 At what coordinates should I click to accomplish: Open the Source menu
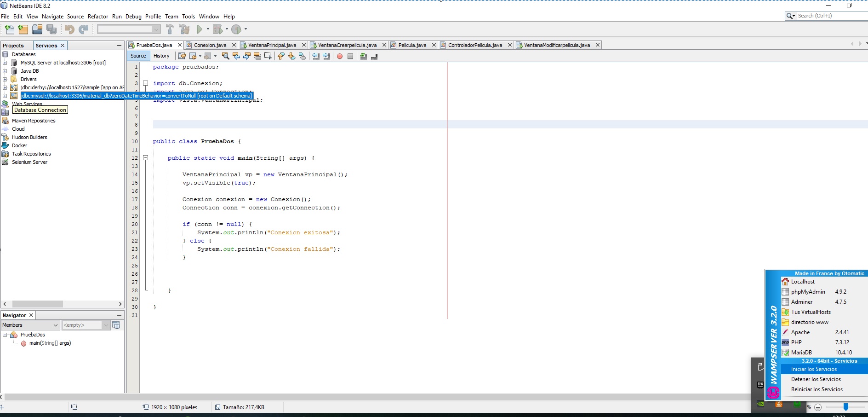[x=75, y=17]
